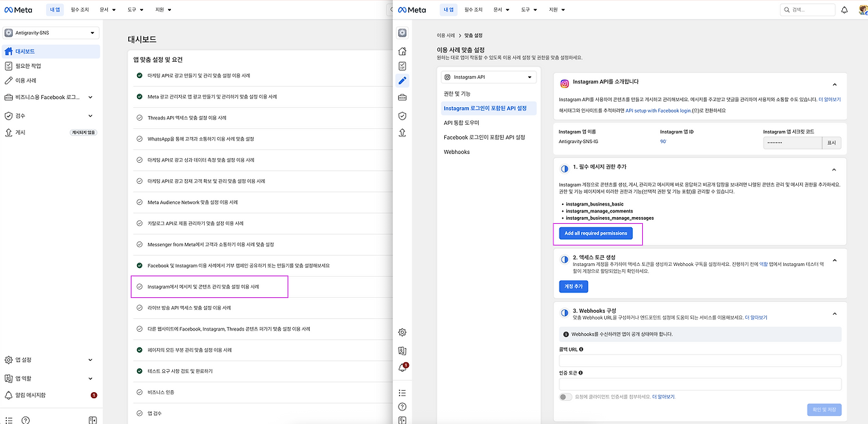Open 문서 menu in the left window header

pos(107,10)
